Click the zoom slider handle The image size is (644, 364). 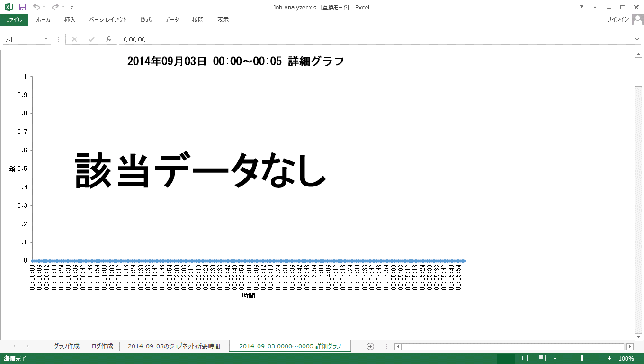(582, 358)
